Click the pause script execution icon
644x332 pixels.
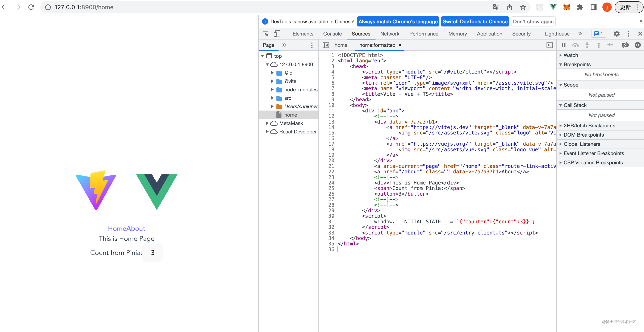[x=563, y=45]
